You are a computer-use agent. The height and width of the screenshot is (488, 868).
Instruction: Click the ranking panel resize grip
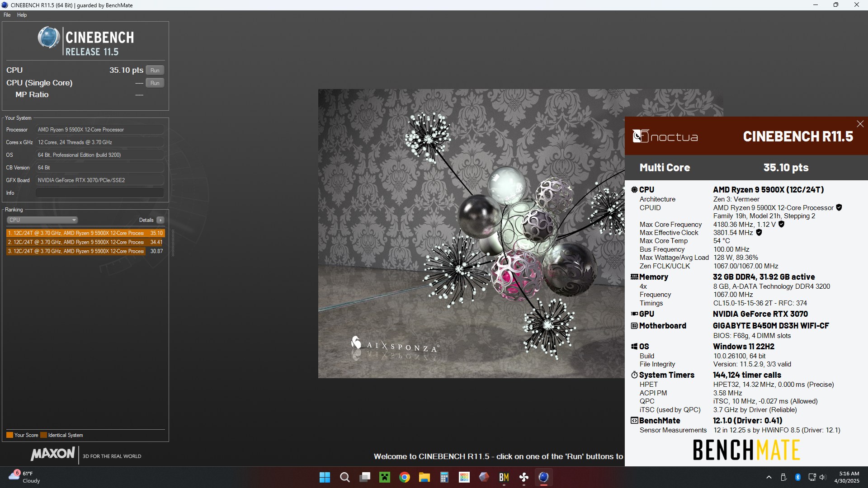pos(173,243)
